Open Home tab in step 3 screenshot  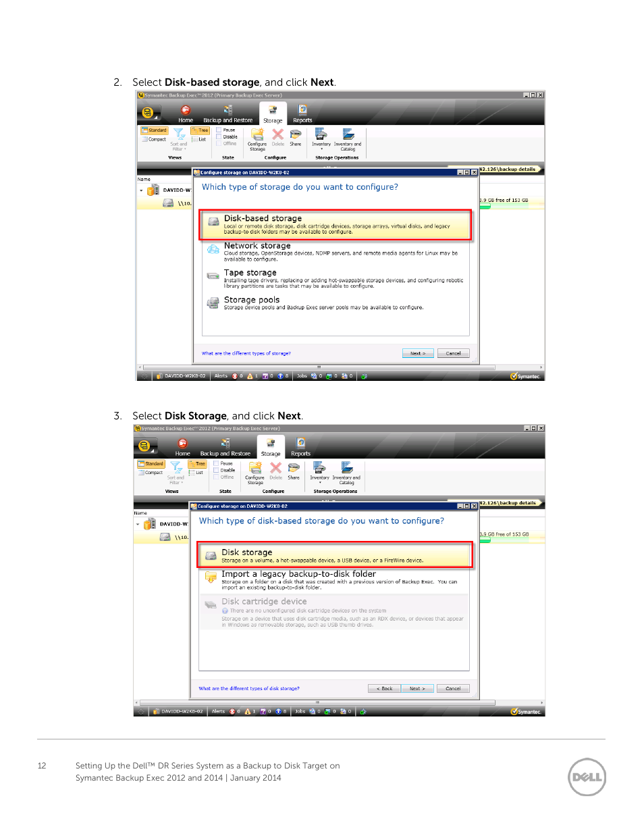pos(182,448)
